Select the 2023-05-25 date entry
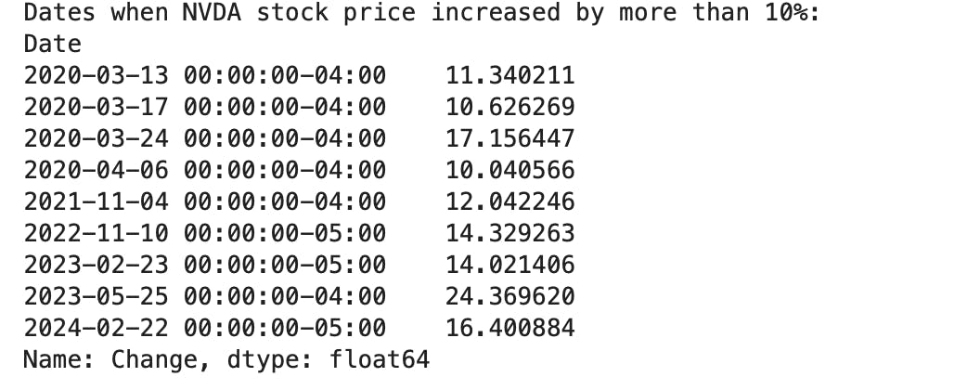 point(205,296)
